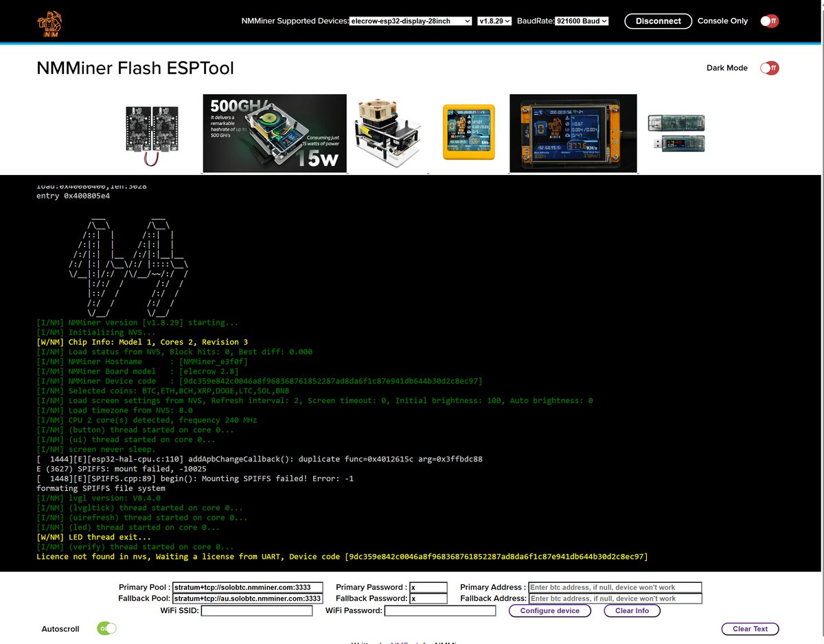
Task: Click the WiFi SSID text field
Action: tap(257, 610)
